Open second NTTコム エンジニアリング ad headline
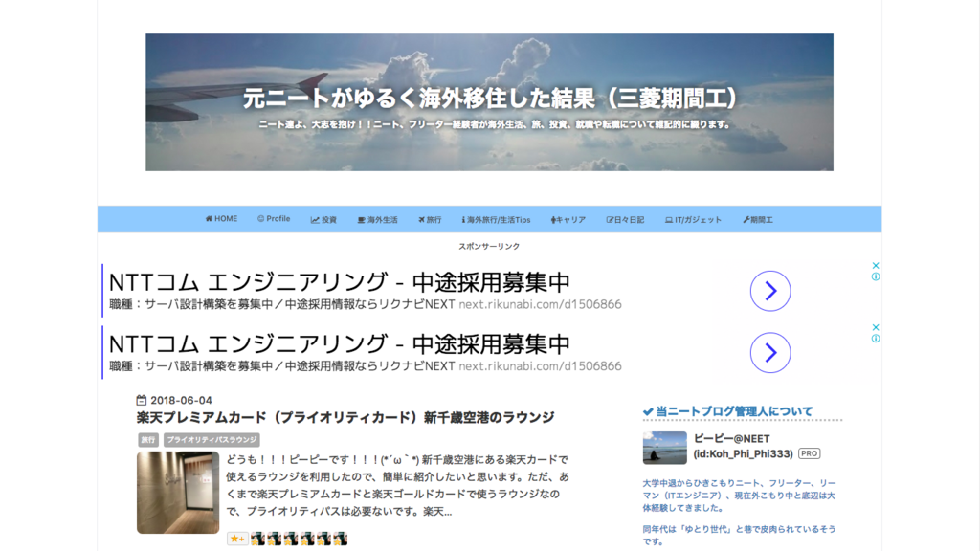 click(x=340, y=344)
